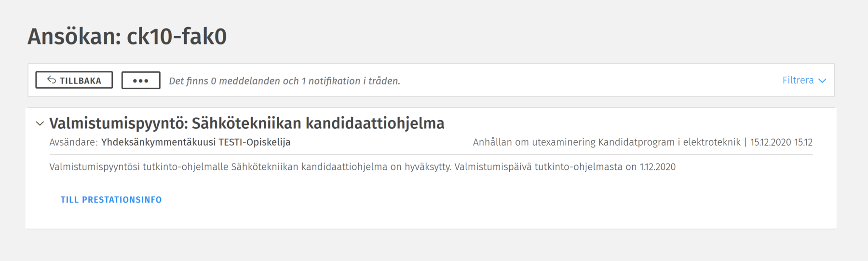Click the ck10-fak0 application code in heading
The image size is (868, 261).
176,36
